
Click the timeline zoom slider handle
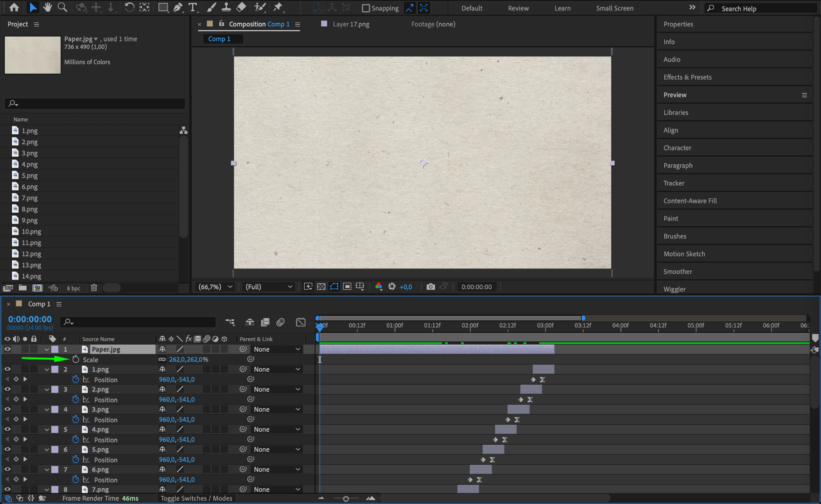coord(346,499)
